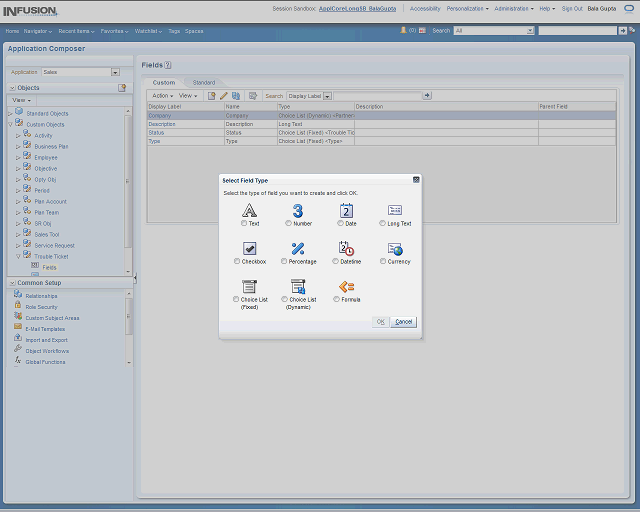Click the Currency globe icon
Screen dimensions: 640x512
395,248
